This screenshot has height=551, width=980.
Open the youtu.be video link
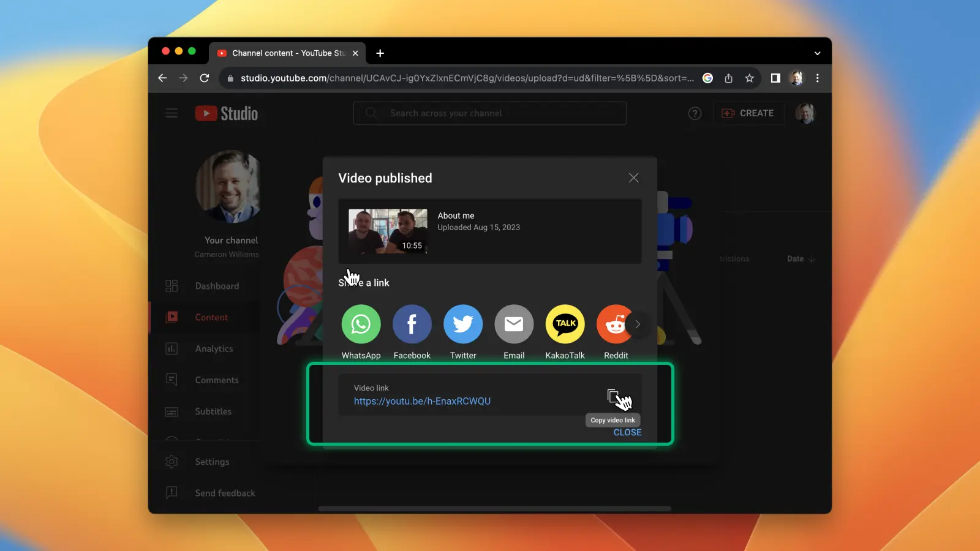pos(422,401)
